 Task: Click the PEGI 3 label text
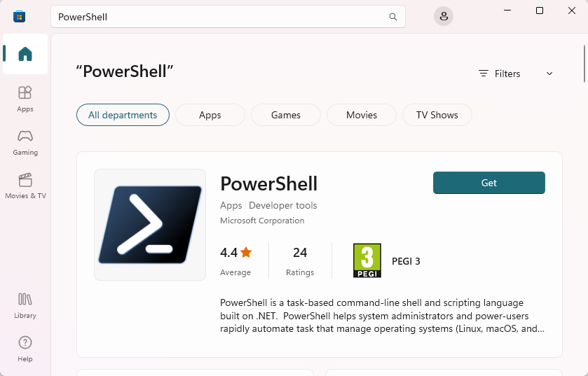click(406, 261)
